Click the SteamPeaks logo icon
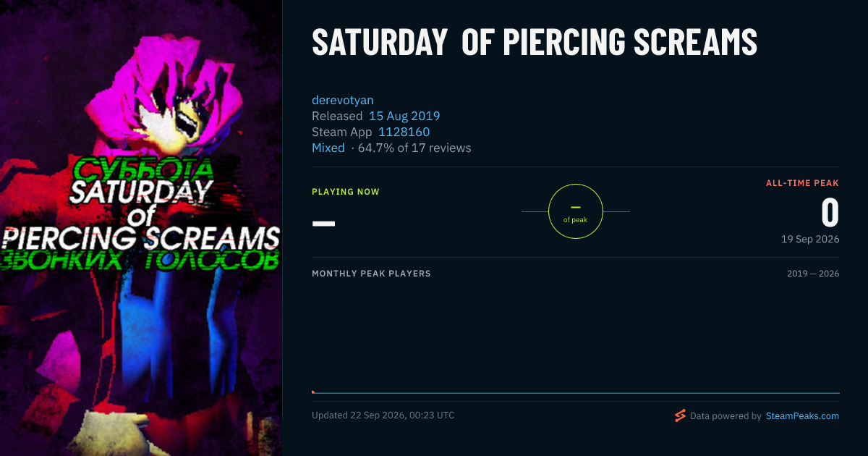868x456 pixels. pyautogui.click(x=680, y=415)
